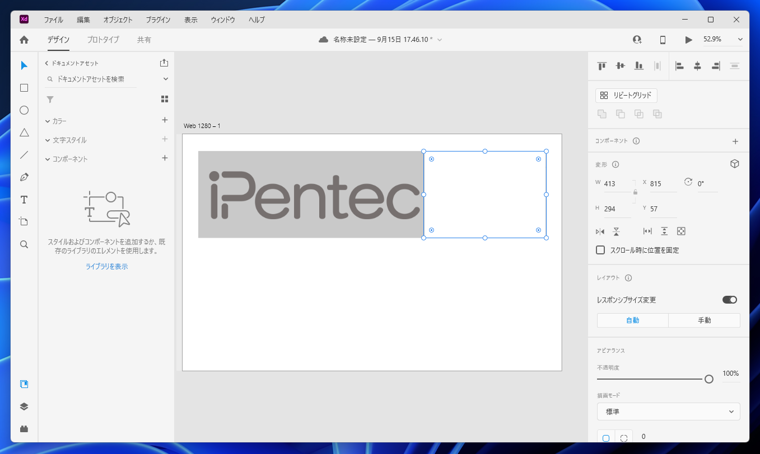This screenshot has width=760, height=454.
Task: Select the Artboard tool
Action: coord(24,222)
